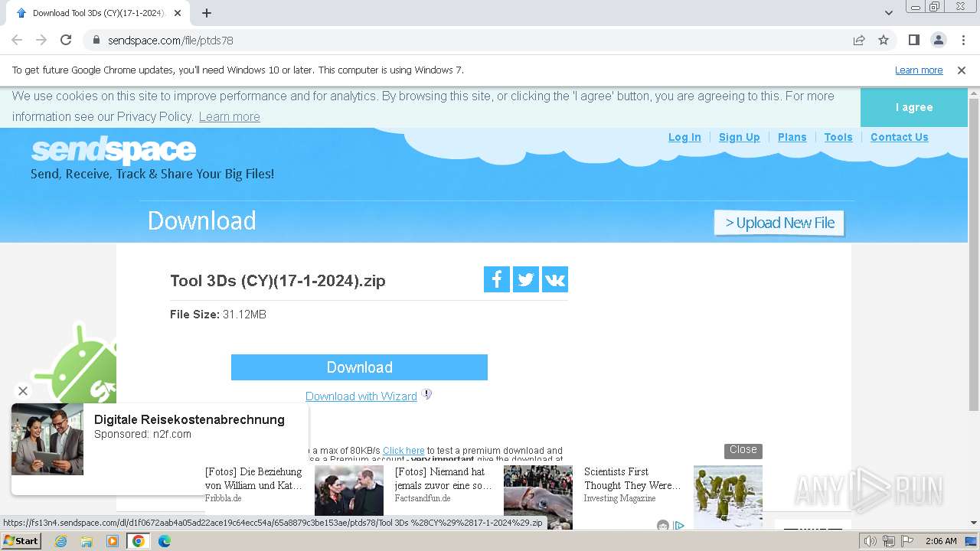Click the volume speaker tray icon
This screenshot has width=980, height=551.
click(871, 541)
